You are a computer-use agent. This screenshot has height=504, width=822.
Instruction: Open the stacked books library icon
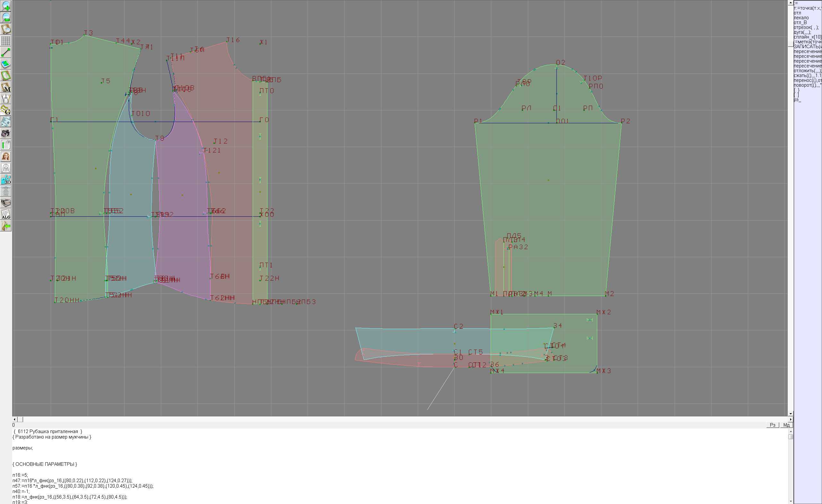[x=6, y=203]
